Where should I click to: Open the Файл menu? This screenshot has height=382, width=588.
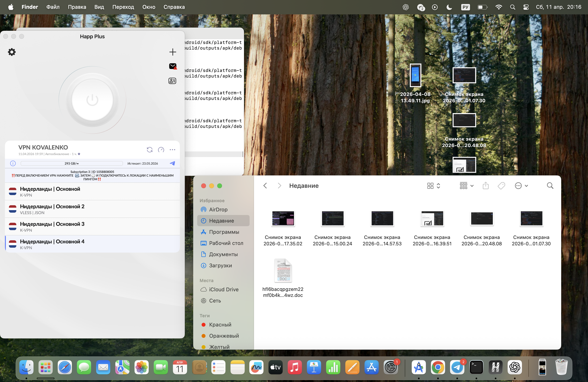[53, 7]
